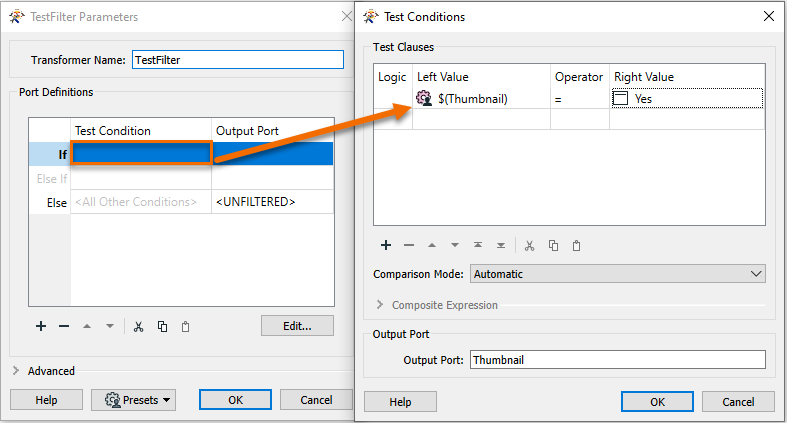The image size is (787, 423).
Task: Expand the Advanced section
Action: (x=16, y=371)
